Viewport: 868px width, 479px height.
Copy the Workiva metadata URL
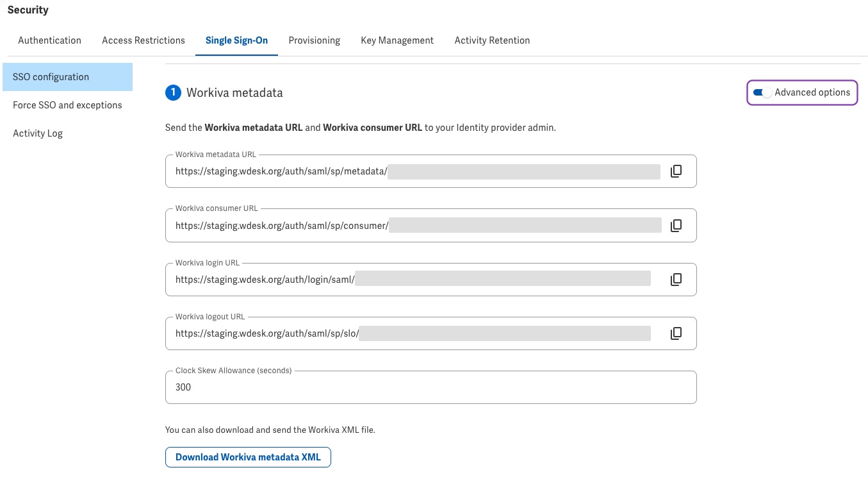(x=676, y=171)
